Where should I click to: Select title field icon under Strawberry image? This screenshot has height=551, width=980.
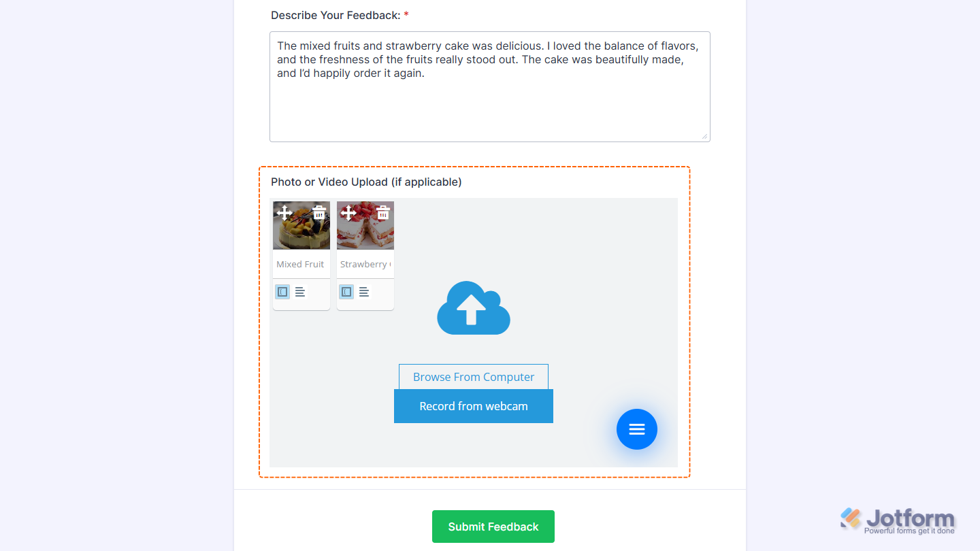pyautogui.click(x=346, y=292)
